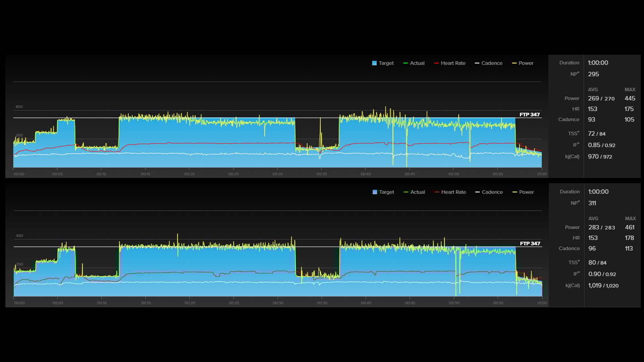
Task: Toggle the Actual series in top chart legend
Action: coord(414,63)
